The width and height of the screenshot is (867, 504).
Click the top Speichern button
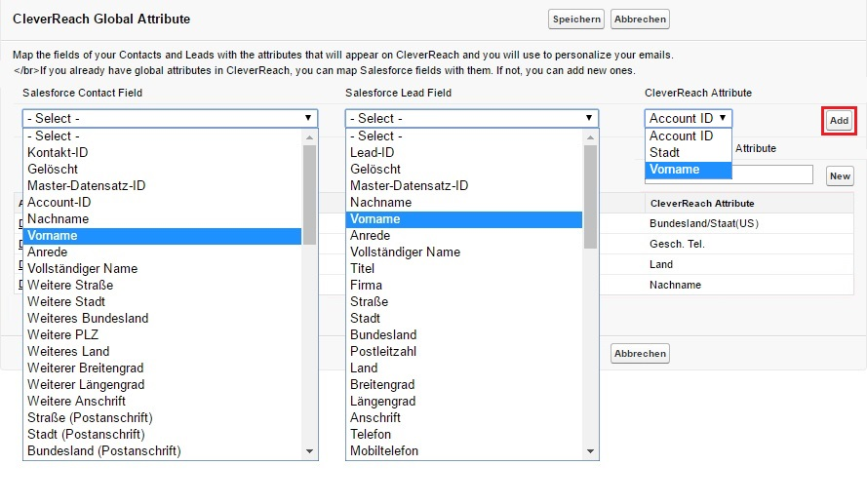click(x=576, y=19)
